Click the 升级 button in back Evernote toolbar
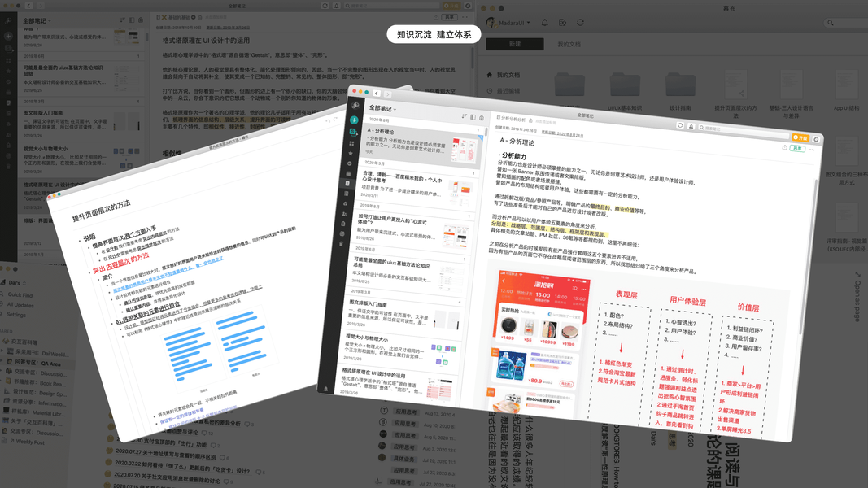 click(x=451, y=6)
